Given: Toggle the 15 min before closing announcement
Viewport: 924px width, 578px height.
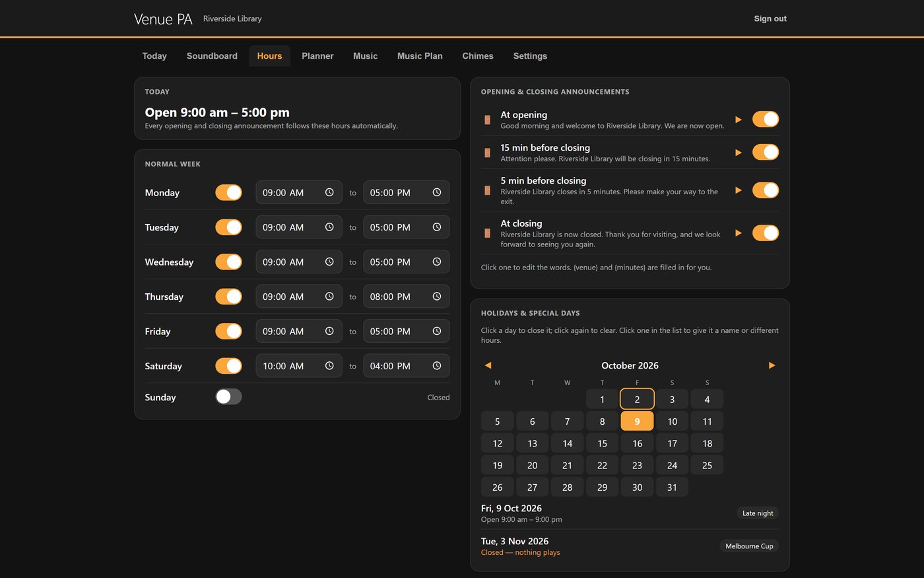Looking at the screenshot, I should pyautogui.click(x=766, y=153).
